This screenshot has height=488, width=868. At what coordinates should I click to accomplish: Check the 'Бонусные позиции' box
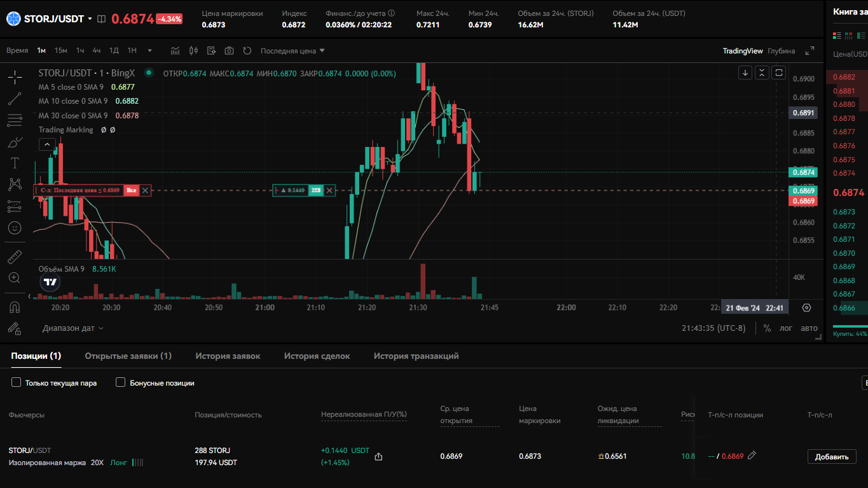tap(120, 382)
